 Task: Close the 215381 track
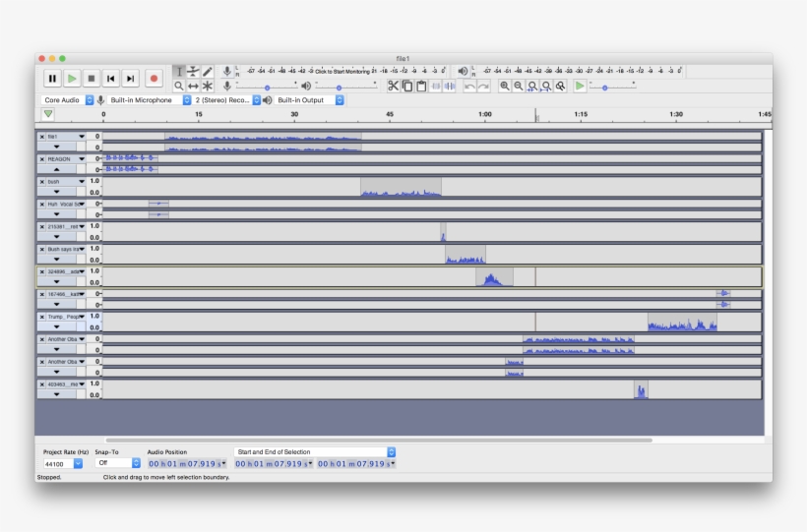click(41, 226)
